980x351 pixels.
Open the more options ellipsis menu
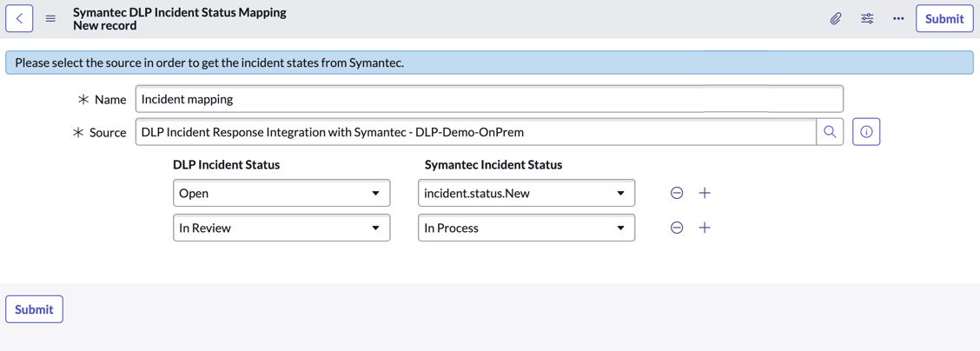point(898,19)
